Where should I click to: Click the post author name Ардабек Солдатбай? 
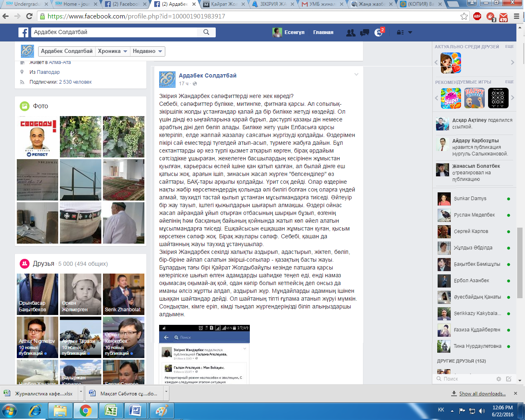tap(208, 75)
